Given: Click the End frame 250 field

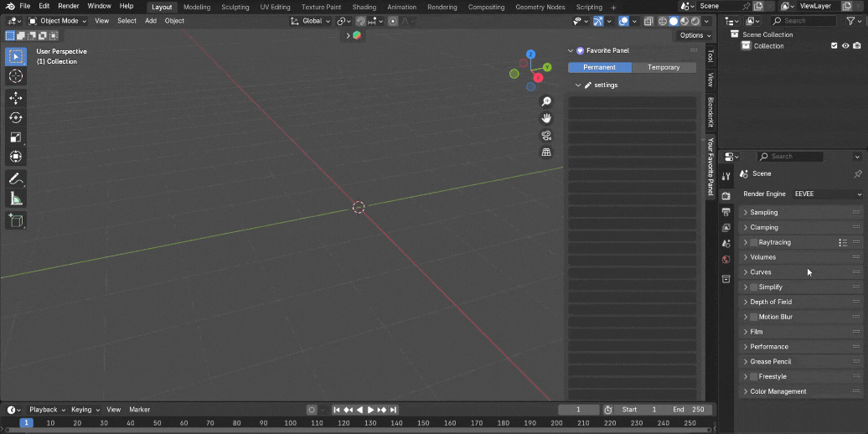Looking at the screenshot, I should pos(688,411).
